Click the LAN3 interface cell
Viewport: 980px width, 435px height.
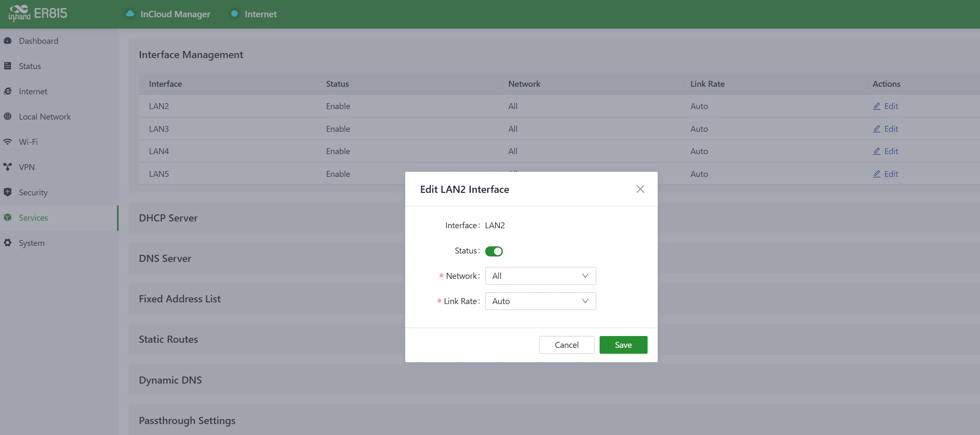click(159, 129)
